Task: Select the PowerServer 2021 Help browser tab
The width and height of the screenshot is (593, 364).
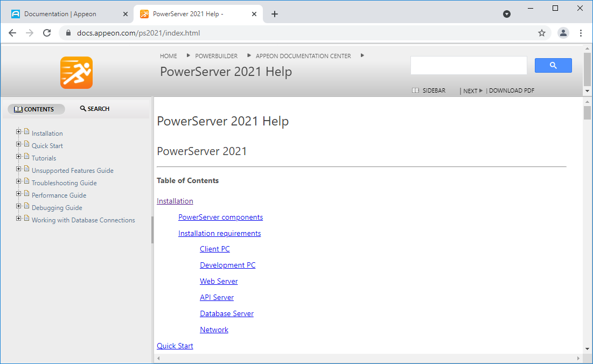Action: click(198, 14)
